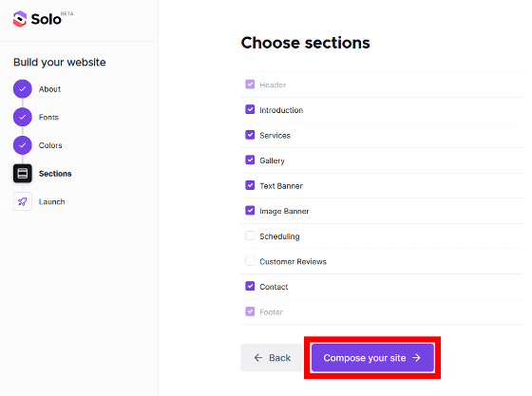
Task: Select the Fonts step label
Action: [x=48, y=118]
